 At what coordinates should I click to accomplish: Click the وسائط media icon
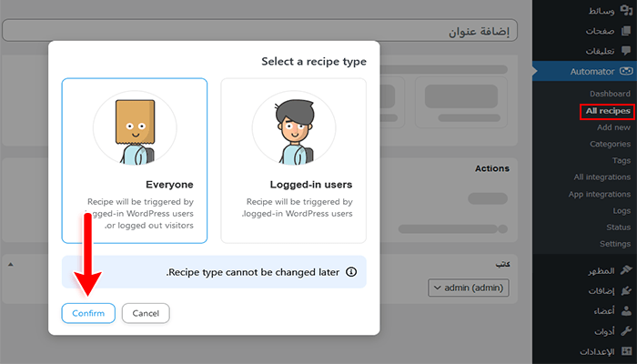pyautogui.click(x=626, y=10)
